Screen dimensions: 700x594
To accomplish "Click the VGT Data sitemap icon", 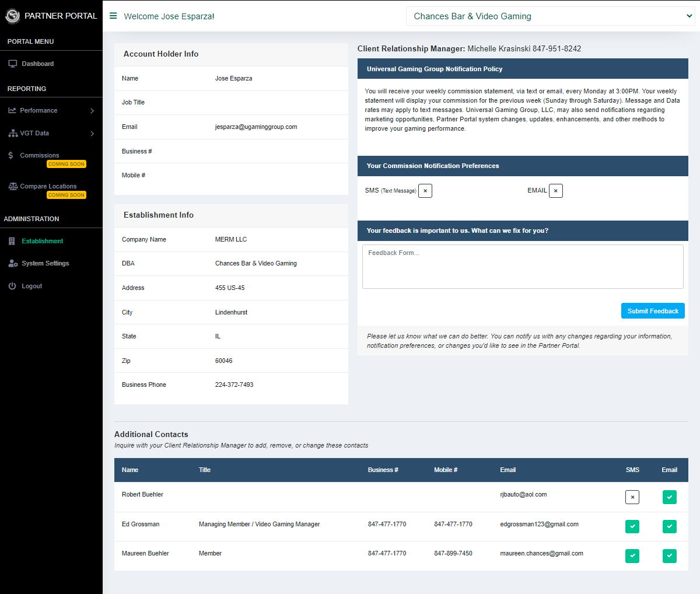I will click(13, 133).
